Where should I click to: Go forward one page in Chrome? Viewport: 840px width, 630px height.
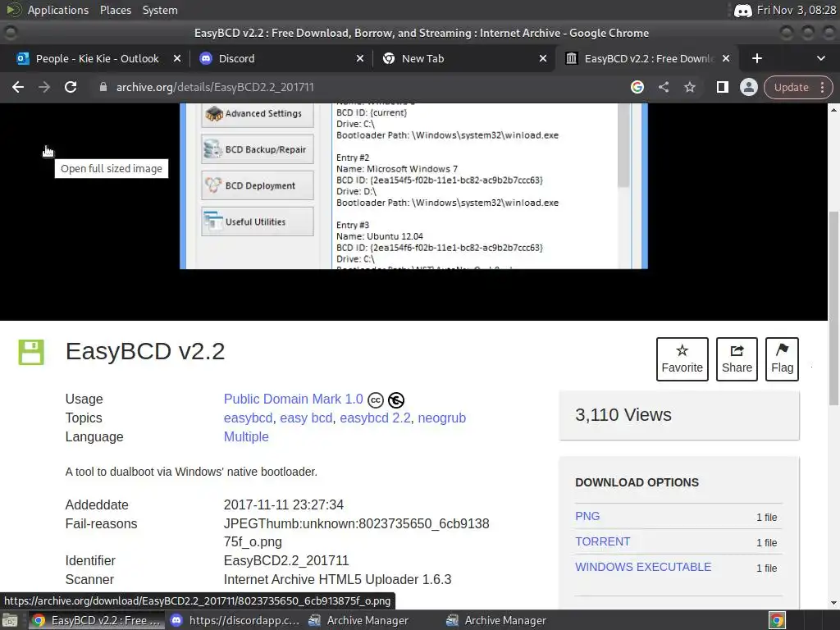click(x=44, y=87)
